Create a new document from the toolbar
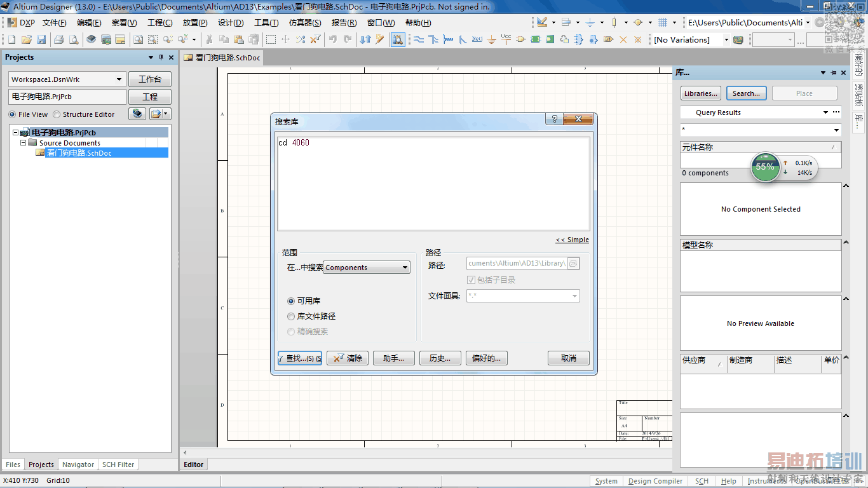Screen dimensions: 868x488 coord(11,39)
